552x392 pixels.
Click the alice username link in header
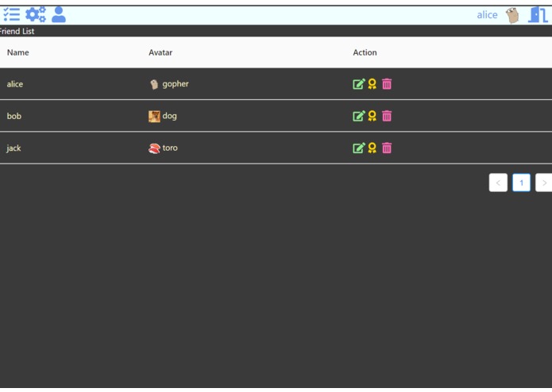(487, 15)
